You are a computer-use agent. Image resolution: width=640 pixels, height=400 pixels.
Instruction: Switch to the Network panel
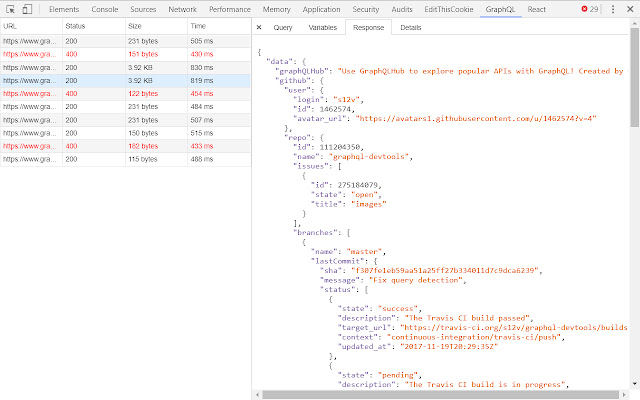click(x=182, y=9)
